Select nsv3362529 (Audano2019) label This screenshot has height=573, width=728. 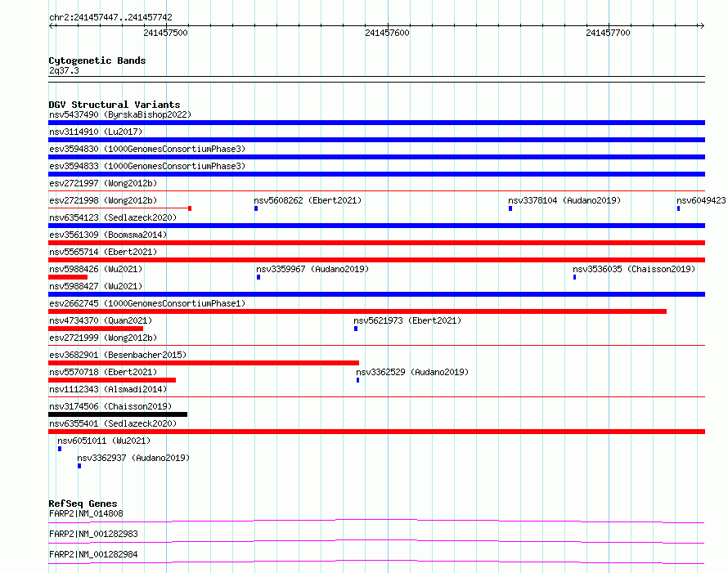point(412,372)
